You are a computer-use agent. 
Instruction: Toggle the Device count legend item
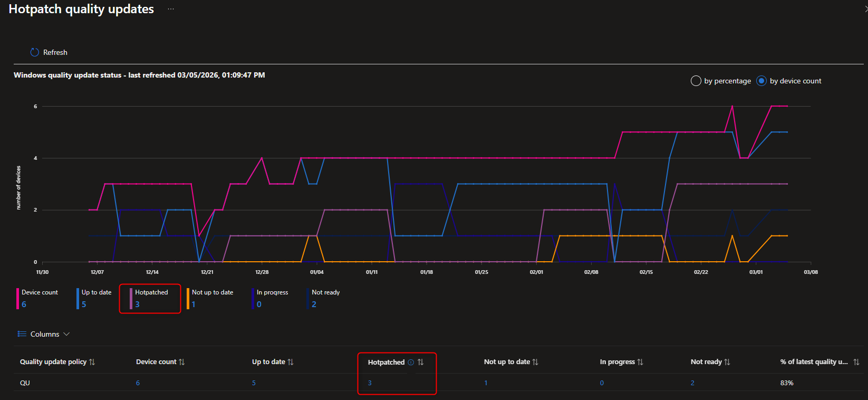(37, 298)
